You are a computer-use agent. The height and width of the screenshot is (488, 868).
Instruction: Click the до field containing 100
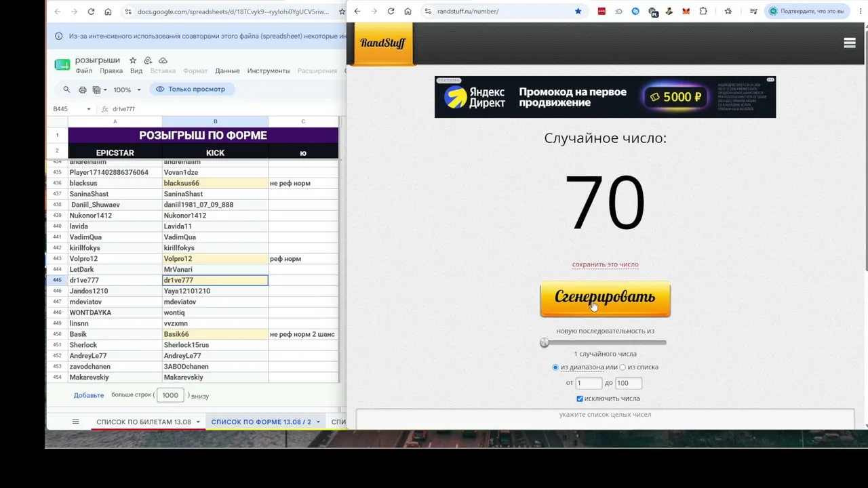tap(628, 383)
